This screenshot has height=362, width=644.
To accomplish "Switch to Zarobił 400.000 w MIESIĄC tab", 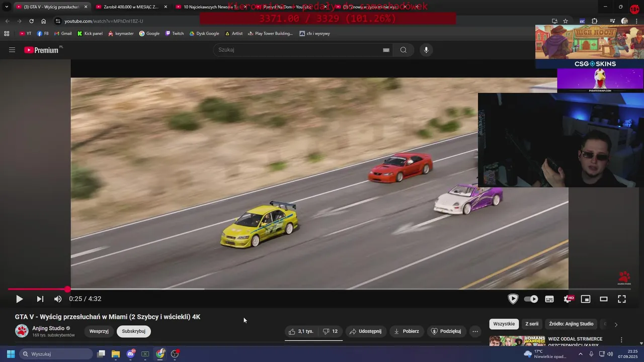I will click(x=131, y=7).
